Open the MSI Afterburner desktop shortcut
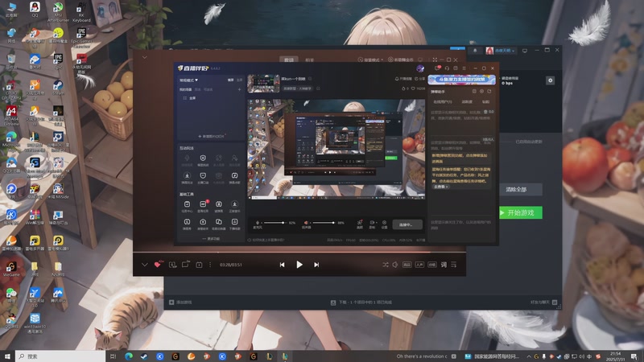The width and height of the screenshot is (644, 362). click(x=58, y=12)
